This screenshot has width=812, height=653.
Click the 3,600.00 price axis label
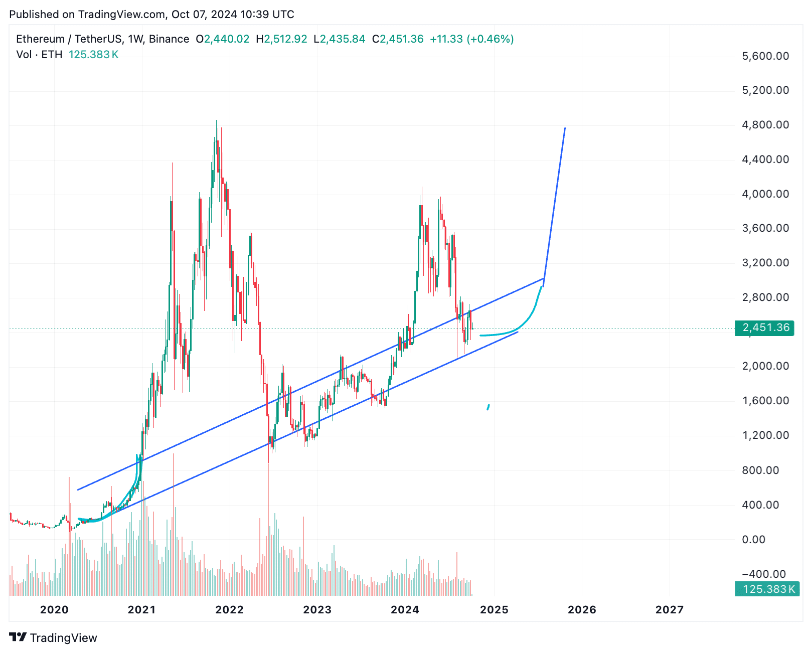[765, 228]
